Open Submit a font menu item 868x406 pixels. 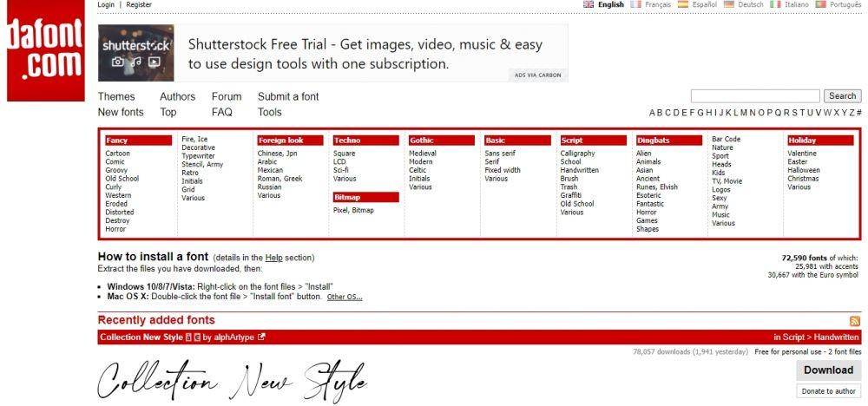(x=288, y=96)
